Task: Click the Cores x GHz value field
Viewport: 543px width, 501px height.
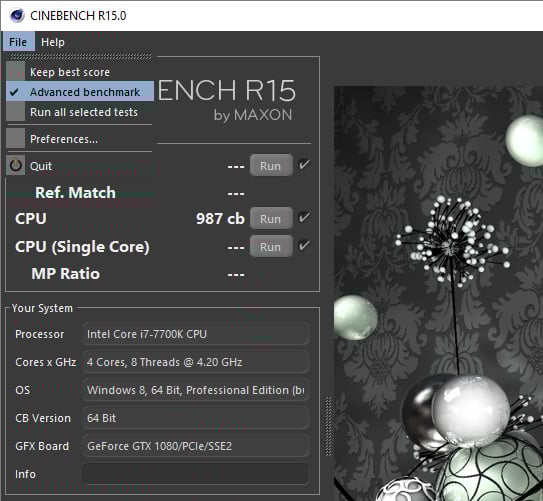Action: pyautogui.click(x=195, y=362)
